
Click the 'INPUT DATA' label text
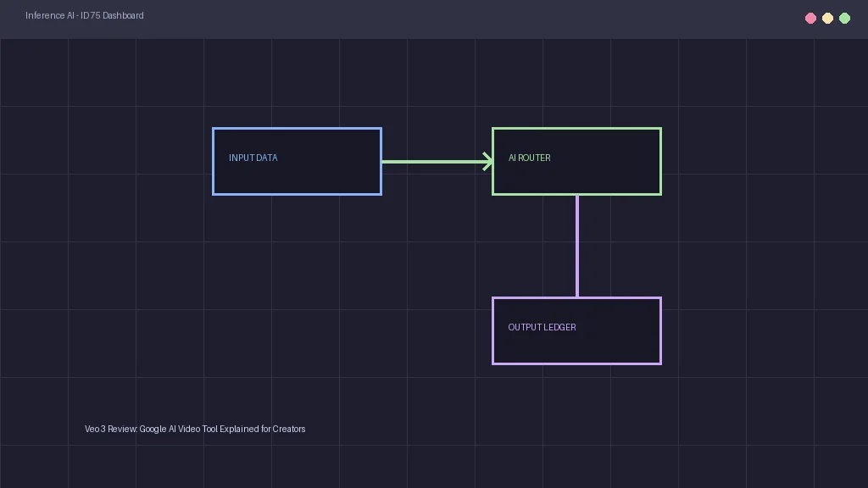[253, 158]
